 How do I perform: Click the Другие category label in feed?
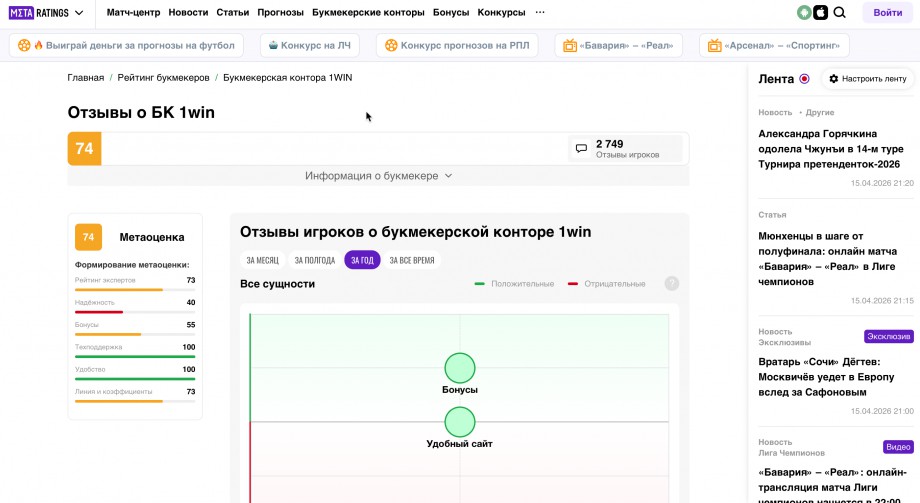click(x=820, y=112)
